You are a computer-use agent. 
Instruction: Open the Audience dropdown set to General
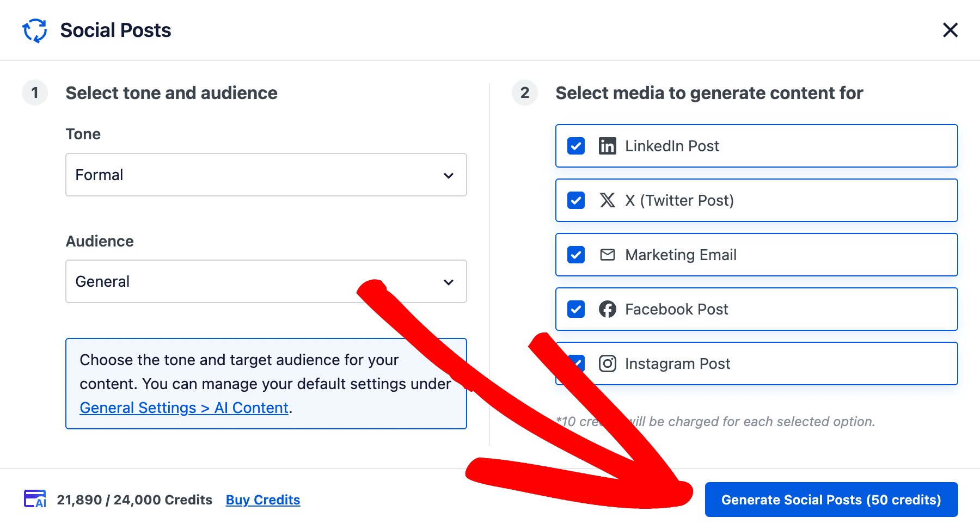click(266, 281)
